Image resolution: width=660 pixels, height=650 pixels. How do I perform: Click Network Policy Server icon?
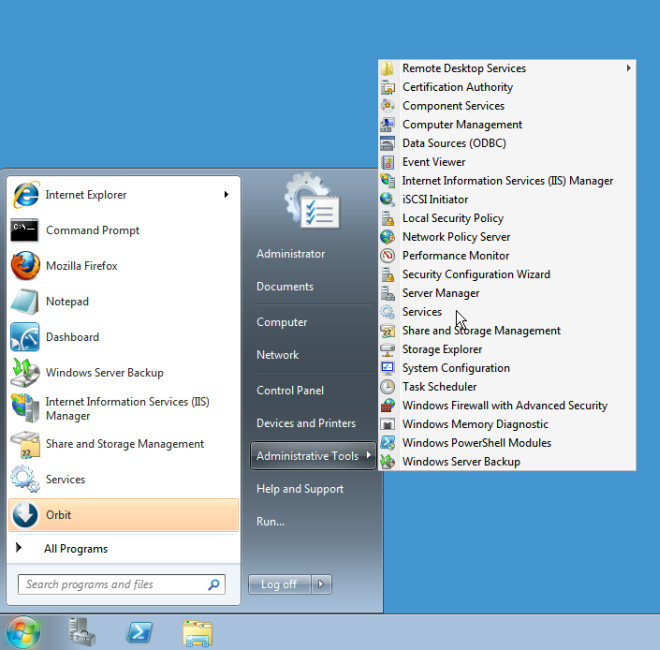[387, 237]
